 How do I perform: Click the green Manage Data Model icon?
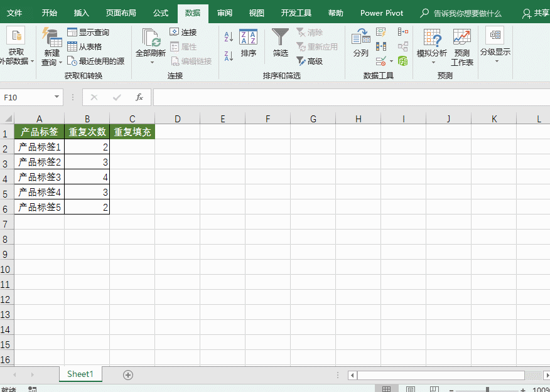tap(402, 61)
